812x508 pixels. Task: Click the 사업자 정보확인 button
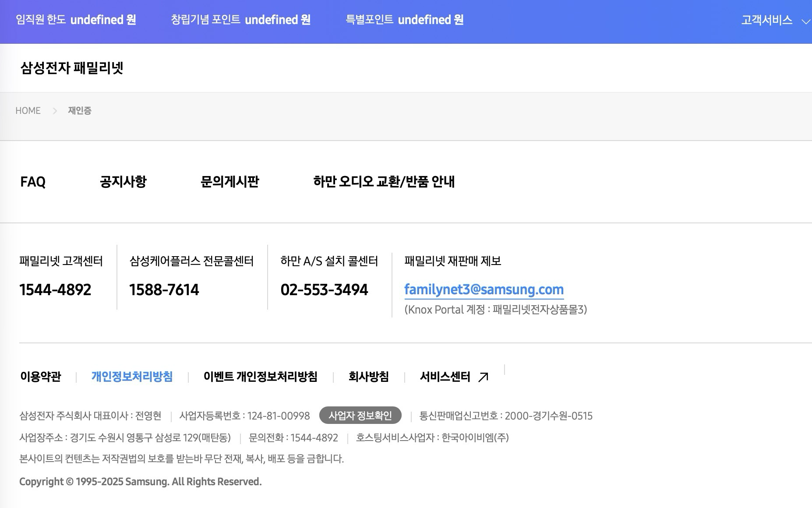point(360,415)
